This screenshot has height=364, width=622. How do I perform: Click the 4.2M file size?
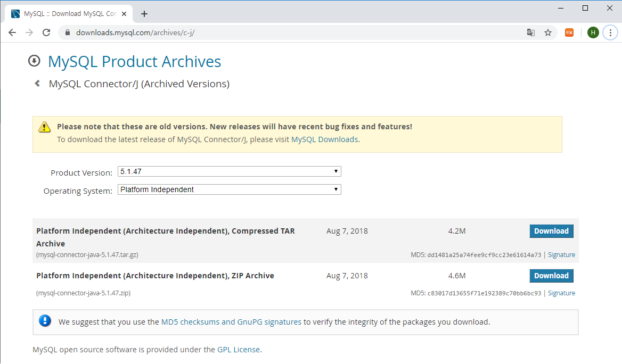457,231
